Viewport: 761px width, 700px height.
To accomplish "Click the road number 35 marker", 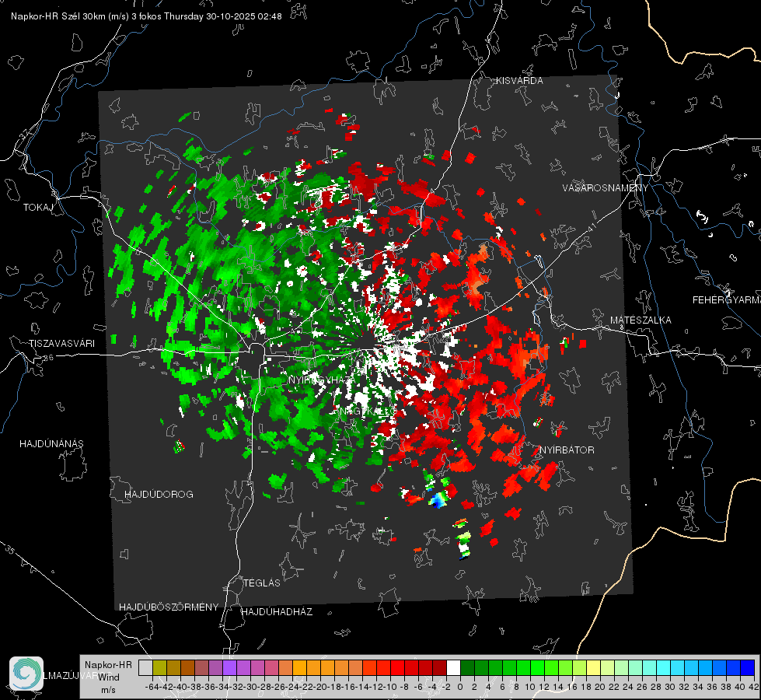I will click(x=10, y=550).
